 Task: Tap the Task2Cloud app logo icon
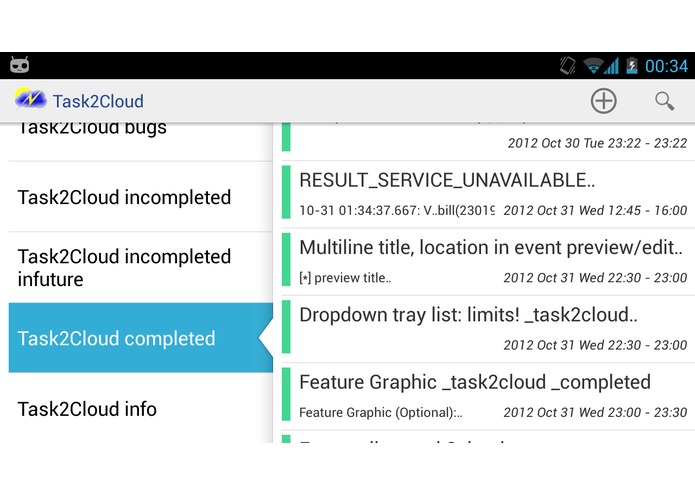(x=30, y=98)
